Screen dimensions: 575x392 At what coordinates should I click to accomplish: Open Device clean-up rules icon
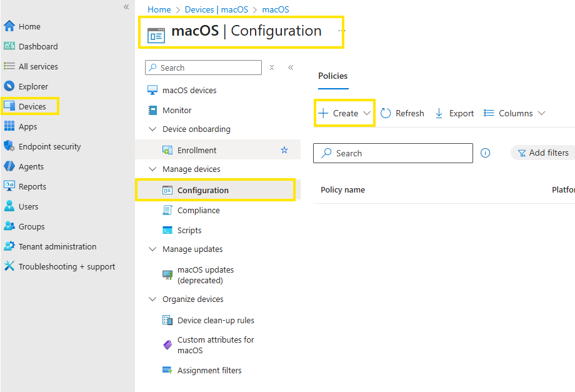(167, 320)
